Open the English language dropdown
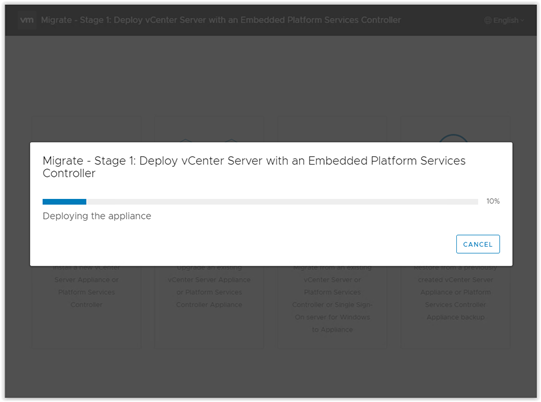 pos(504,20)
